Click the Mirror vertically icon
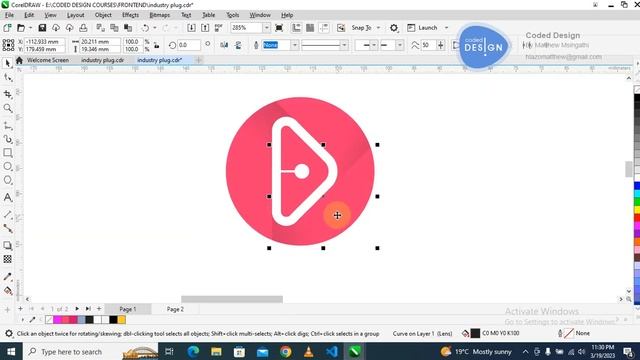 (238, 45)
